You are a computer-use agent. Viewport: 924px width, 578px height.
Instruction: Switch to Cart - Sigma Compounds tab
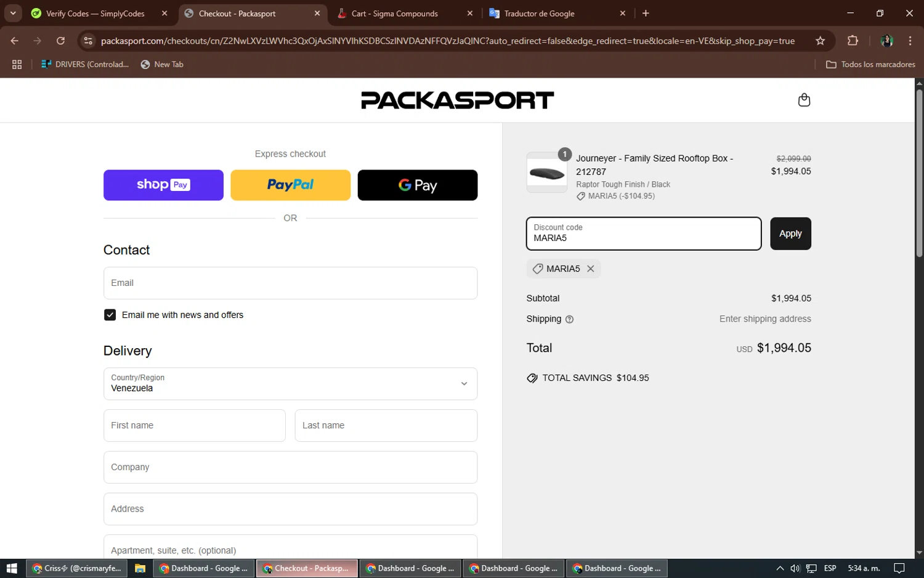[x=395, y=13]
